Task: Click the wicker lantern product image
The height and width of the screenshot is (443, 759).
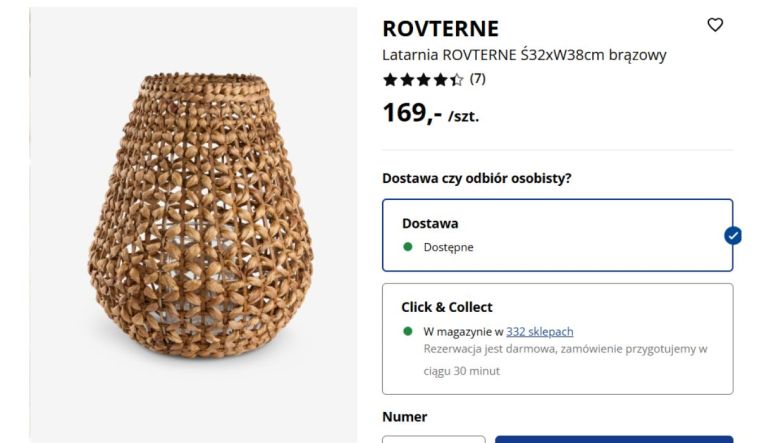Action: [194, 222]
